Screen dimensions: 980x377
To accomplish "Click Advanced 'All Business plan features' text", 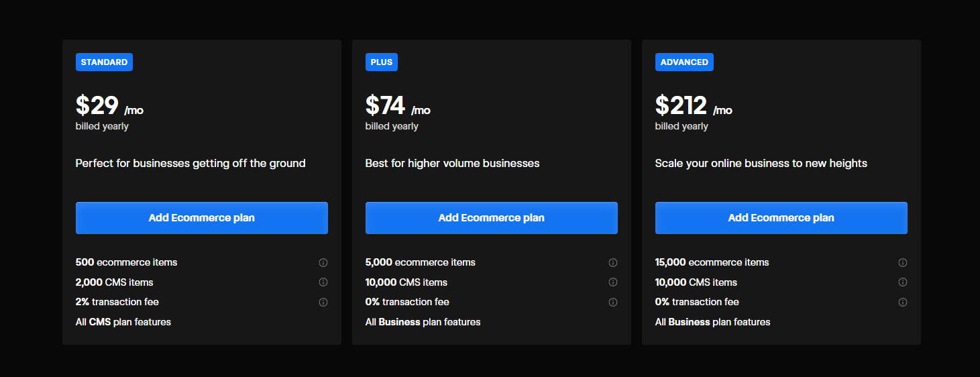I will (x=713, y=322).
